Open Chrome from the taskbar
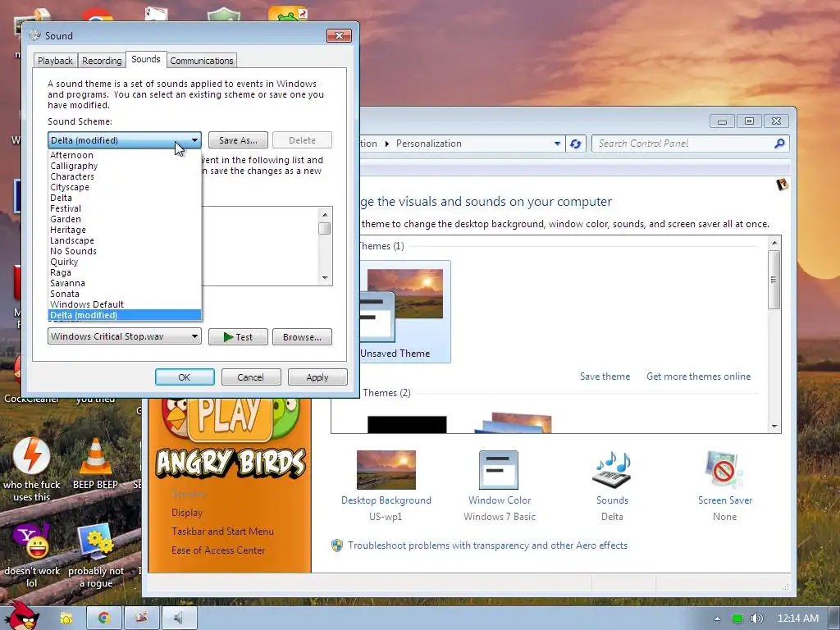Viewport: 840px width, 630px height. click(x=104, y=619)
